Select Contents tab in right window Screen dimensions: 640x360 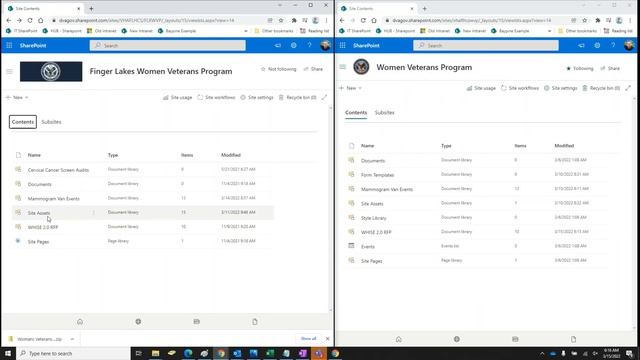356,112
